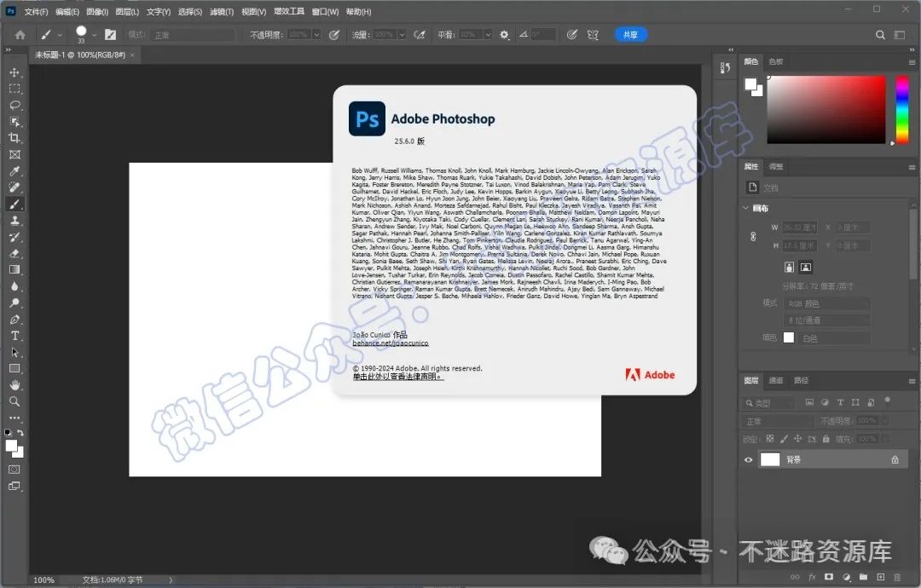The width and height of the screenshot is (921, 588).
Task: Select the Eyedropper tool
Action: click(x=14, y=170)
